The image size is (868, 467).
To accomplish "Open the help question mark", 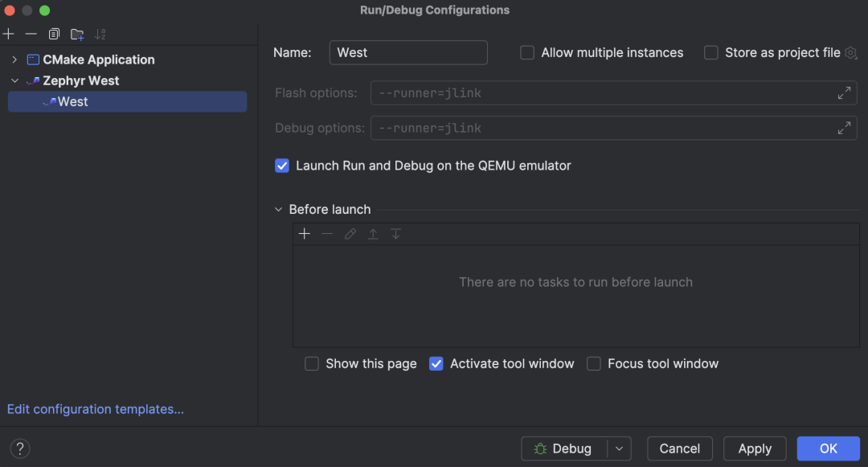I will click(x=20, y=449).
